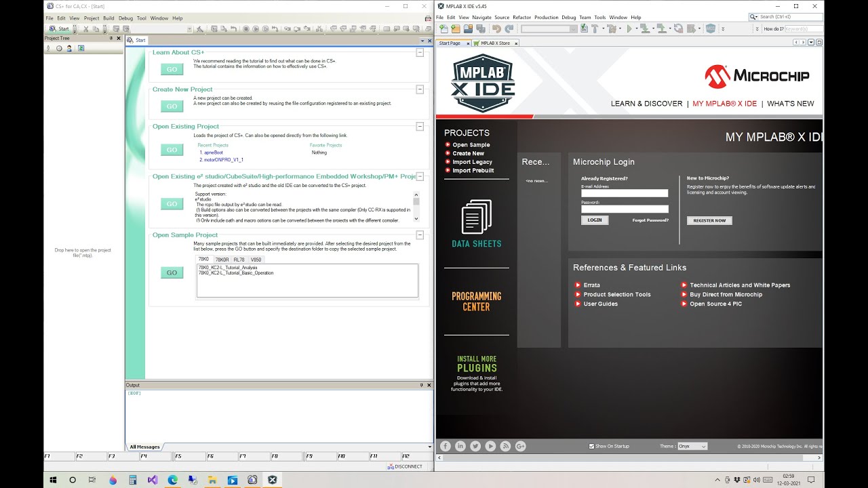Viewport: 868px width, 488px height.
Task: Select 78K0_KC2-L_Tutorial_Basic_Operation sample
Action: (236, 273)
